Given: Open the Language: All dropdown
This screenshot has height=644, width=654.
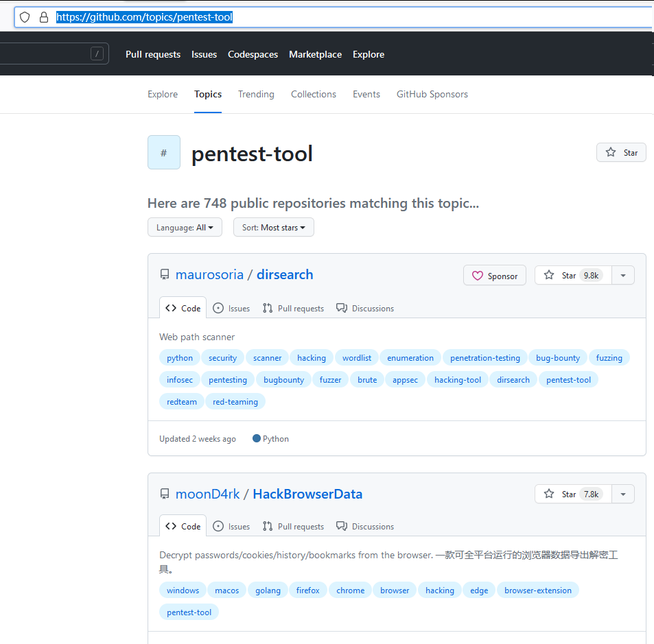Looking at the screenshot, I should [x=185, y=227].
